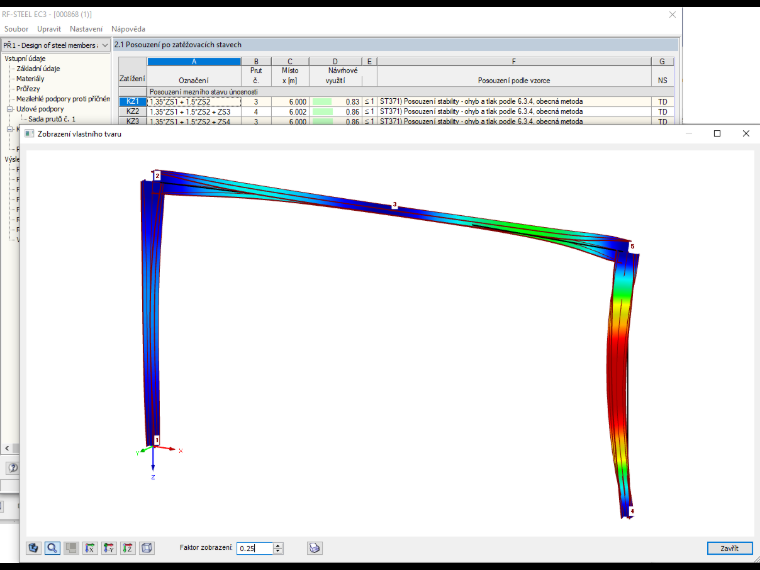Switch to view along X axis
Screen dimensions: 760x570
[90, 548]
